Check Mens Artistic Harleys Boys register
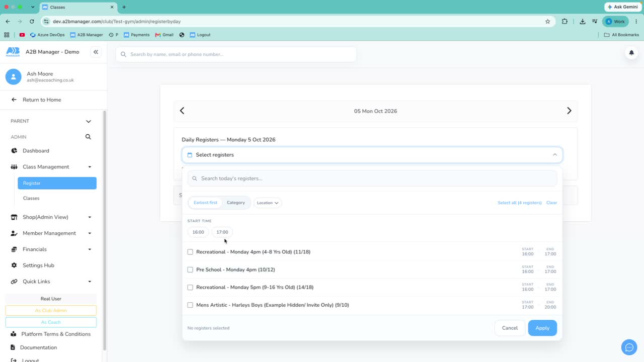644x362 pixels. pos(190,305)
